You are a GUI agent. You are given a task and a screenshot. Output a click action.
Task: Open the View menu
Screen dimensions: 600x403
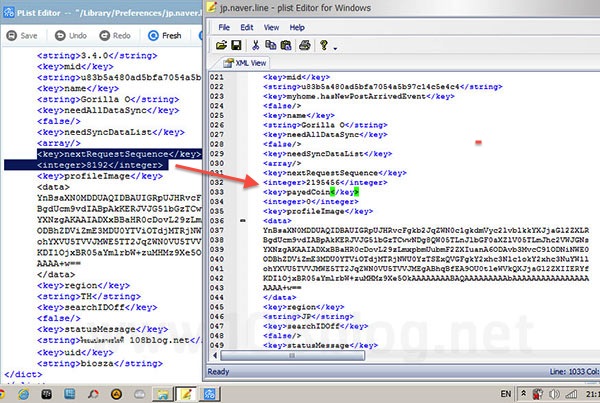coord(271,27)
